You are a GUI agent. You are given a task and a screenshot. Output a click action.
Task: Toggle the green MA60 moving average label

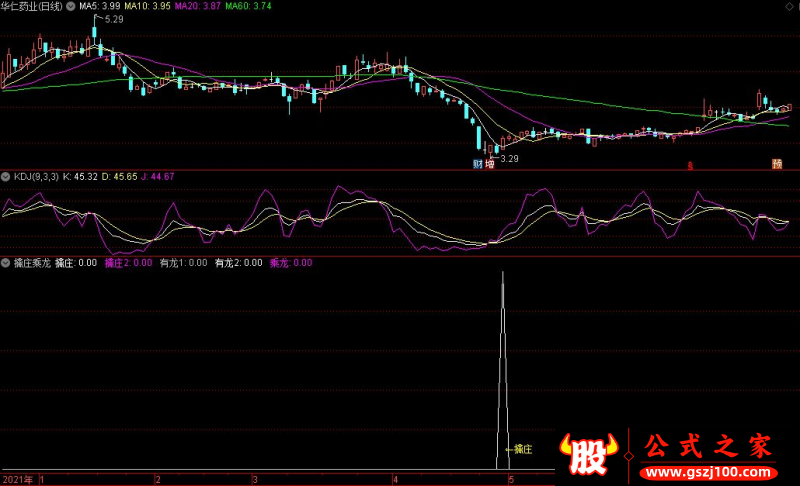click(x=248, y=6)
